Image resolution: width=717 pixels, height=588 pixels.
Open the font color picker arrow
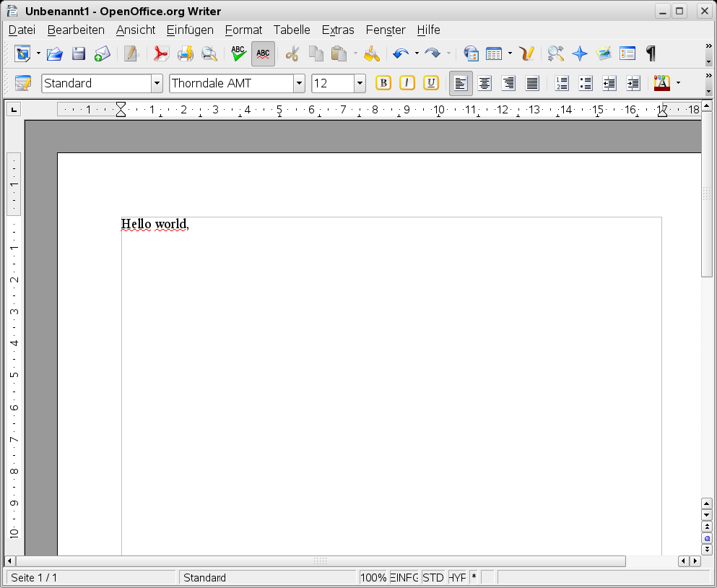click(x=676, y=83)
